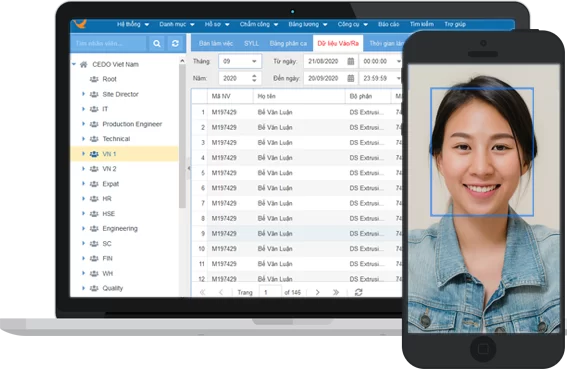The image size is (567, 369).
Task: Open the Đến ngày calendar picker icon
Action: [350, 78]
